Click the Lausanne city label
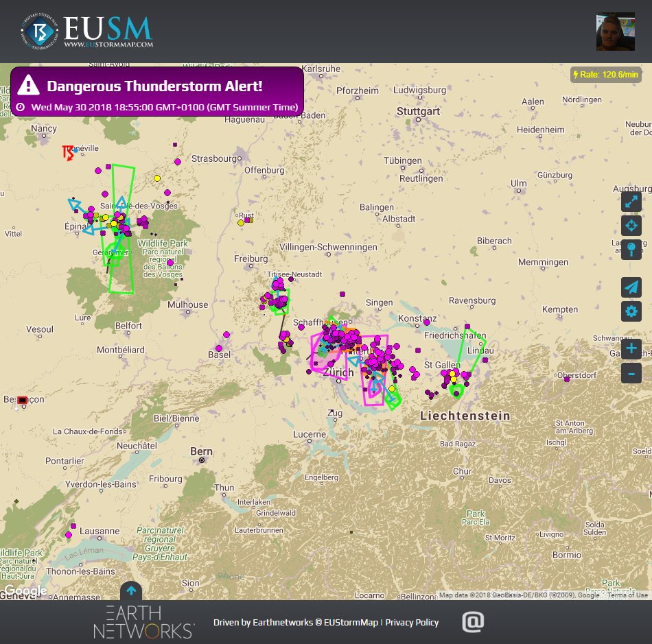Image resolution: width=652 pixels, height=644 pixels. (100, 531)
